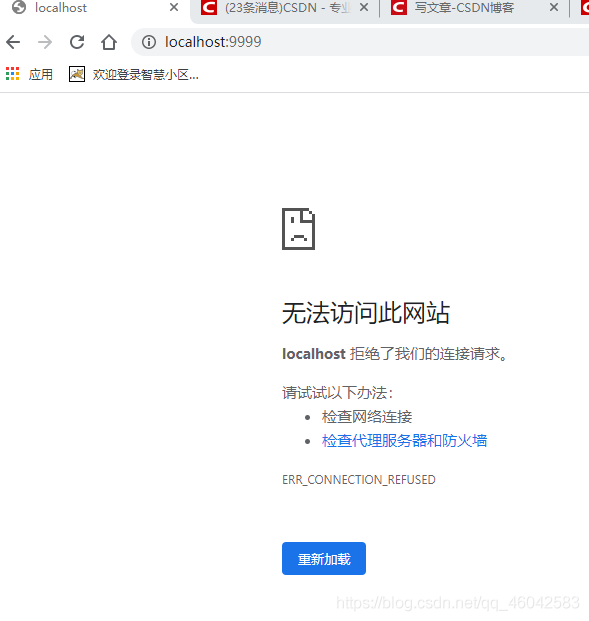
Task: Close the 写文章-CSDN博客 tab
Action: pos(554,8)
